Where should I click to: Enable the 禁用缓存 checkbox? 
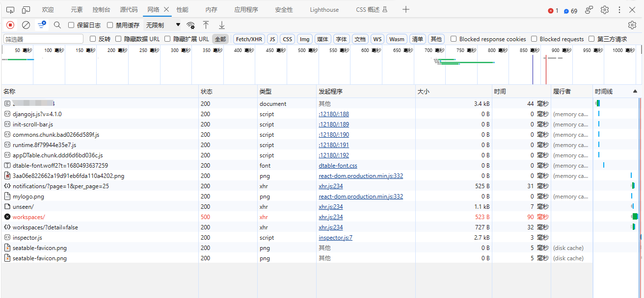[110, 25]
